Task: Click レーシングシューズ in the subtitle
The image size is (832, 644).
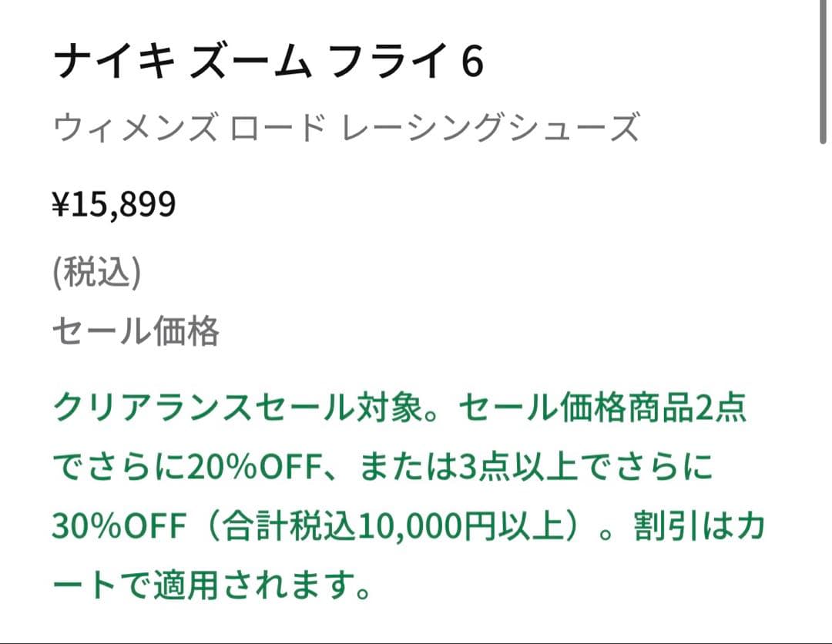Action: [x=492, y=128]
